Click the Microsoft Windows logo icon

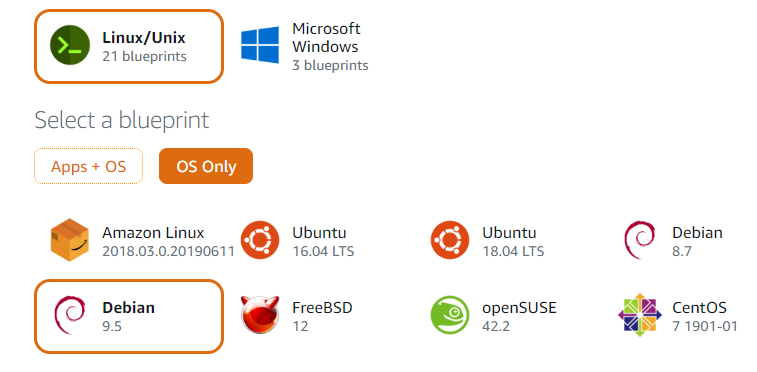[x=260, y=45]
